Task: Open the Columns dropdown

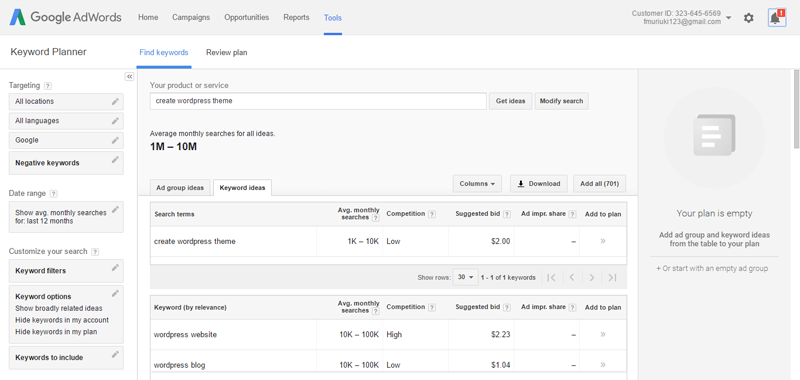Action: [x=477, y=184]
